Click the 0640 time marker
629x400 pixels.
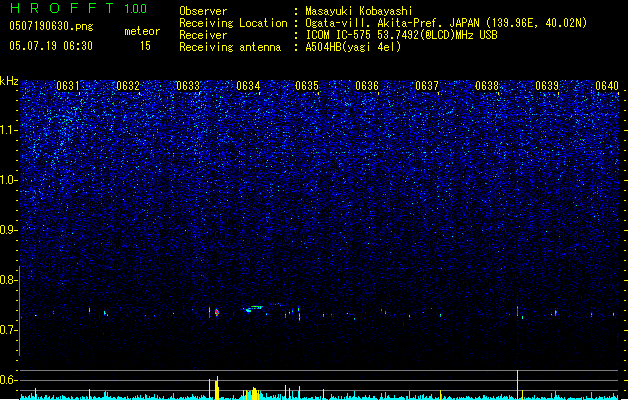coord(607,86)
